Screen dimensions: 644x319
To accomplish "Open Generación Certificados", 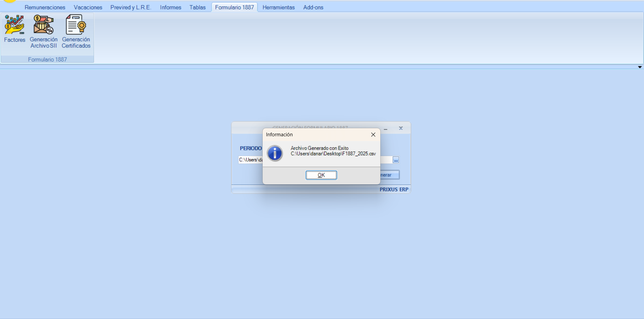I will point(76,32).
